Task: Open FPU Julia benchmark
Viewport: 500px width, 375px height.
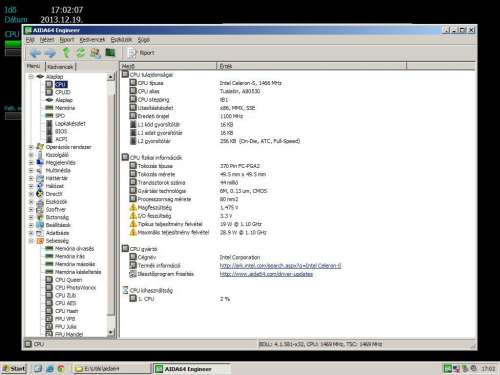Action: coord(65,327)
